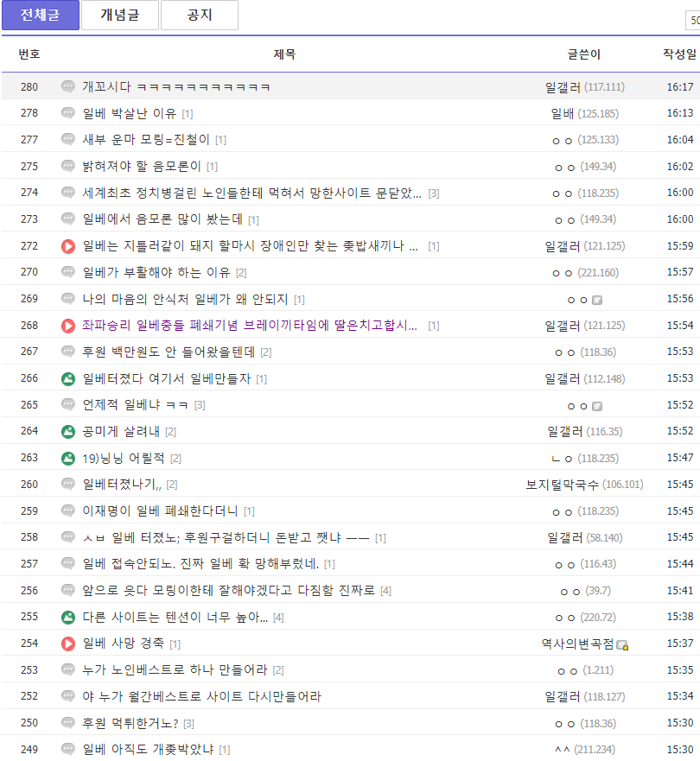Click the 16:17 timestamp on post 280
This screenshot has width=700, height=761.
pos(679,87)
